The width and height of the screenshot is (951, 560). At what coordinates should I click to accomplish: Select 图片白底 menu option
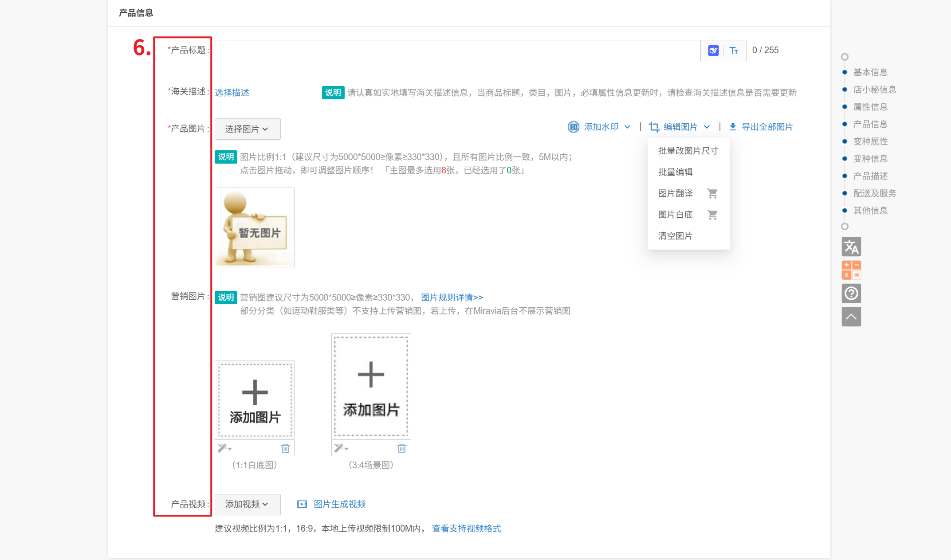tap(675, 215)
